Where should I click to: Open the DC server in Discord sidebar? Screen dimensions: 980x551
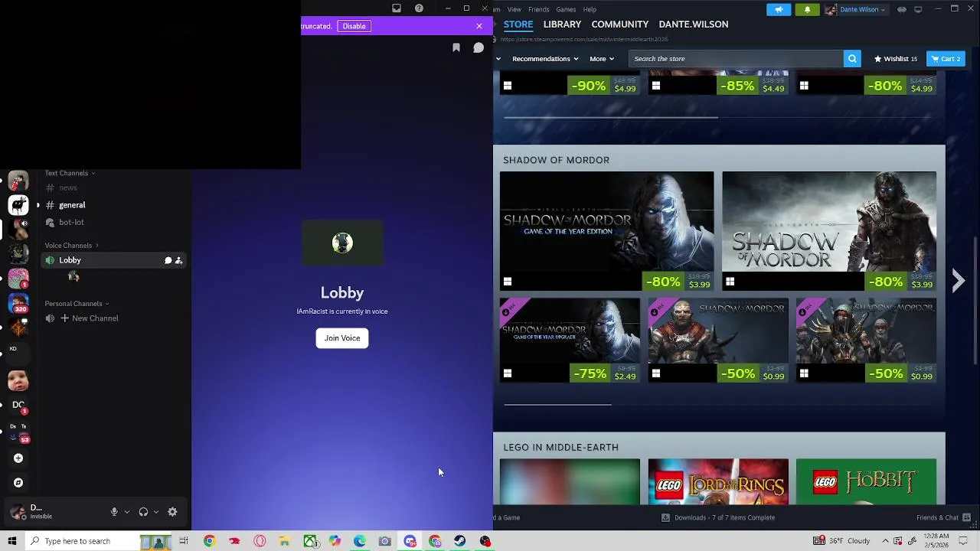[18, 405]
